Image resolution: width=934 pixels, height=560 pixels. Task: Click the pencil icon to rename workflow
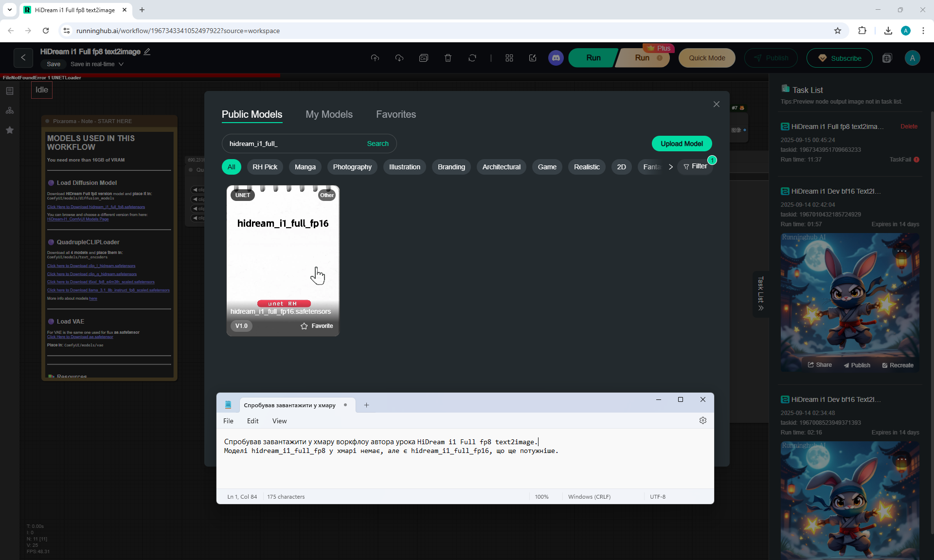point(147,52)
